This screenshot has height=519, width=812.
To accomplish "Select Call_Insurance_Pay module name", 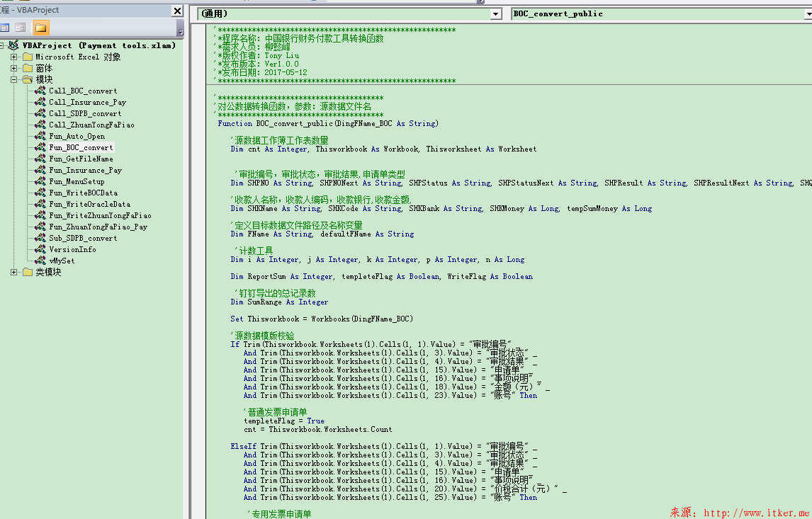I will coord(88,103).
